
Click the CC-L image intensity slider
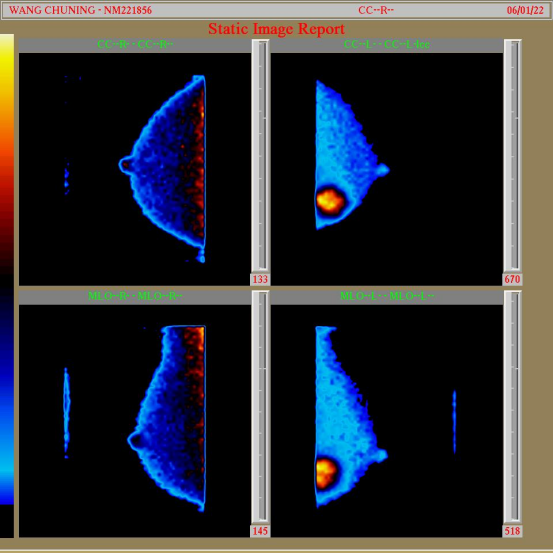(512, 155)
